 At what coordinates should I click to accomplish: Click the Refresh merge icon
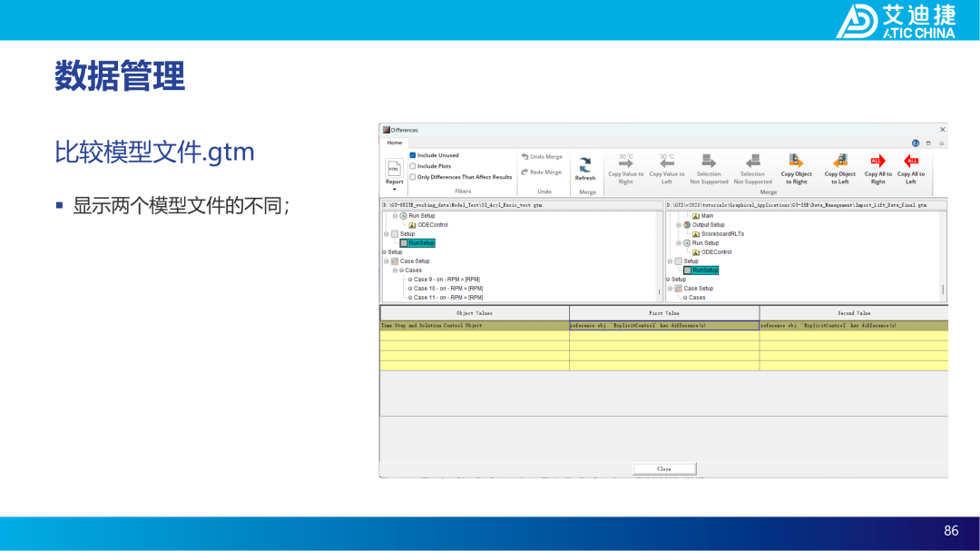(x=585, y=165)
